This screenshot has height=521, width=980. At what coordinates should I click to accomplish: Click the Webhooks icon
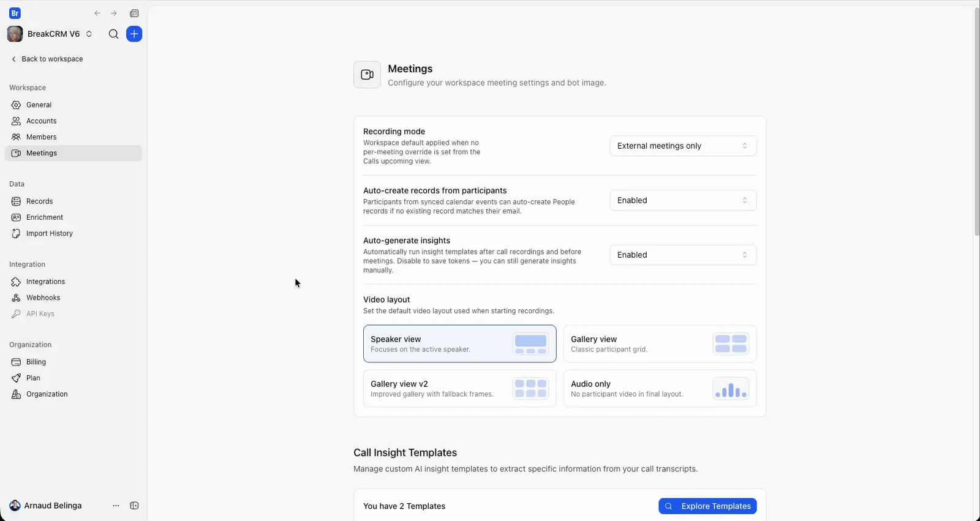pyautogui.click(x=16, y=298)
